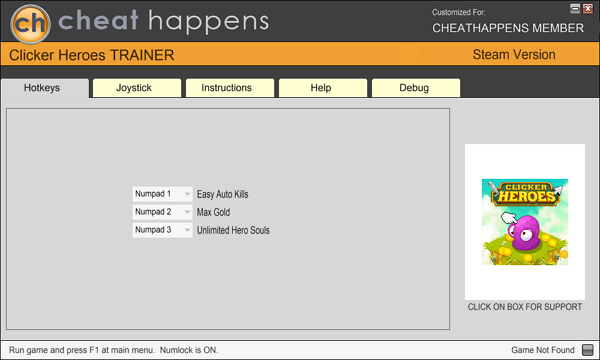Click the CLICK ON BOX FOR SUPPORT text
600x360 pixels.
click(525, 307)
